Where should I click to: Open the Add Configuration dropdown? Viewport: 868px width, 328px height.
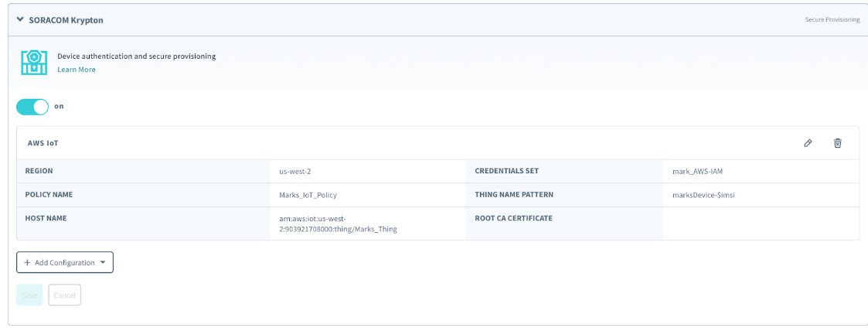click(x=65, y=262)
